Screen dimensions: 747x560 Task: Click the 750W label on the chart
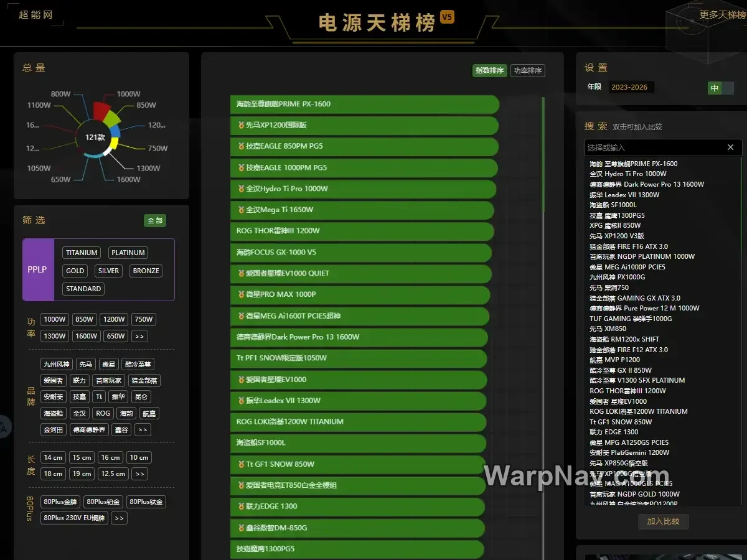157,148
